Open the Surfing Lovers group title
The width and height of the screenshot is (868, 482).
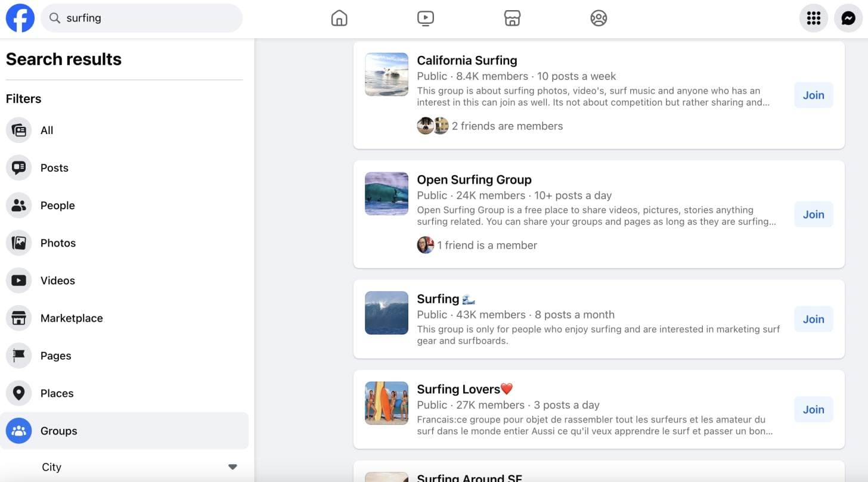465,389
